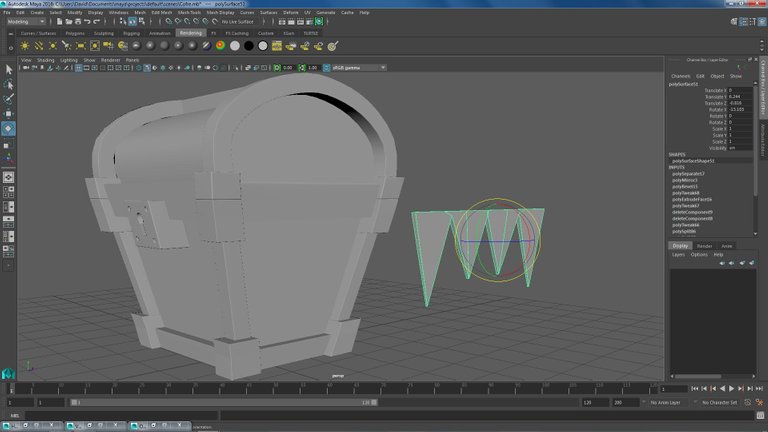Screen dimensions: 768x432
Task: Select polyBevel15 in the inputs list
Action: tap(685, 187)
